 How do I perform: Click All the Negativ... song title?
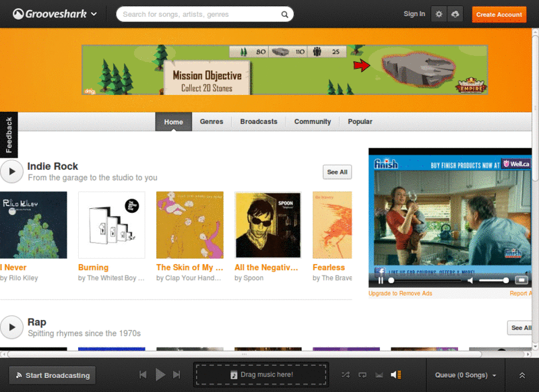(x=266, y=267)
